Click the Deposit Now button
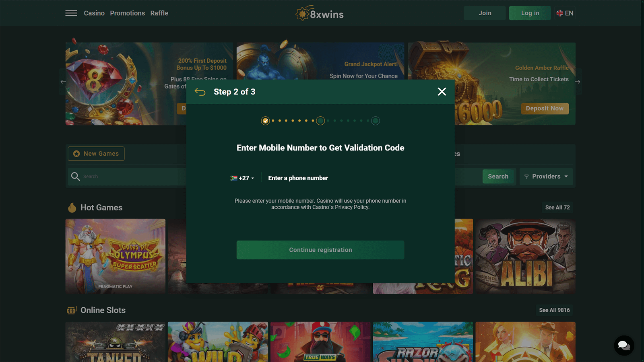Image resolution: width=644 pixels, height=362 pixels. click(x=545, y=108)
